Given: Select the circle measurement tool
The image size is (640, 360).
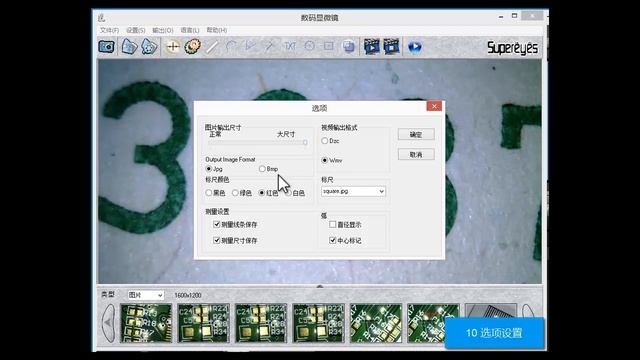Looking at the screenshot, I should pyautogui.click(x=309, y=47).
